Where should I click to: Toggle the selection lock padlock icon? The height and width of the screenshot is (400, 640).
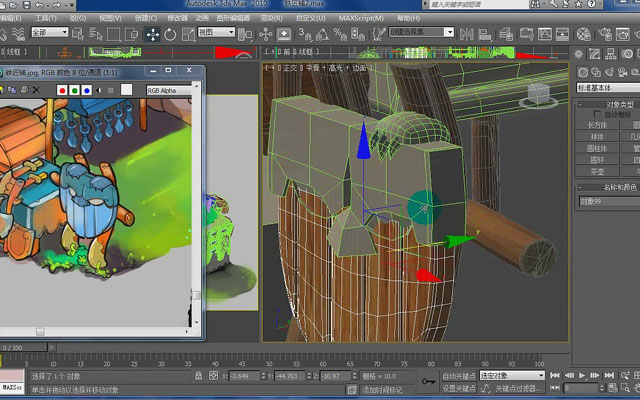(x=198, y=376)
